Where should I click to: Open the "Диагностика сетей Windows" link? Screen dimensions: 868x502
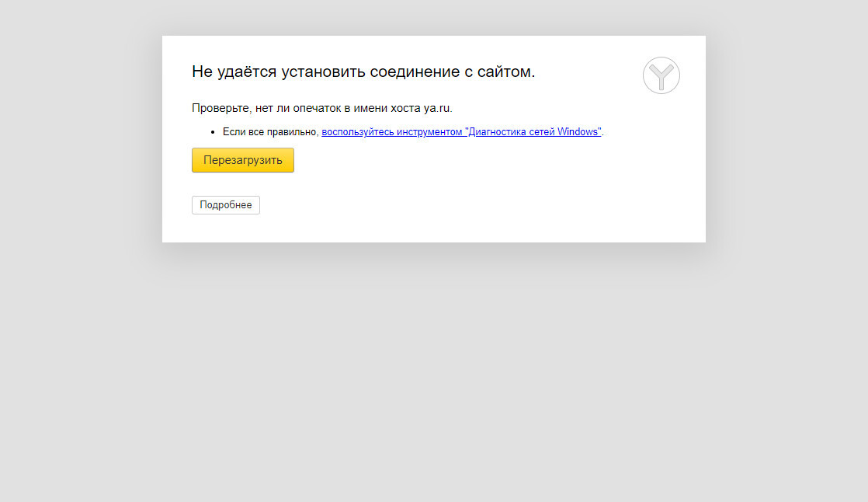461,132
